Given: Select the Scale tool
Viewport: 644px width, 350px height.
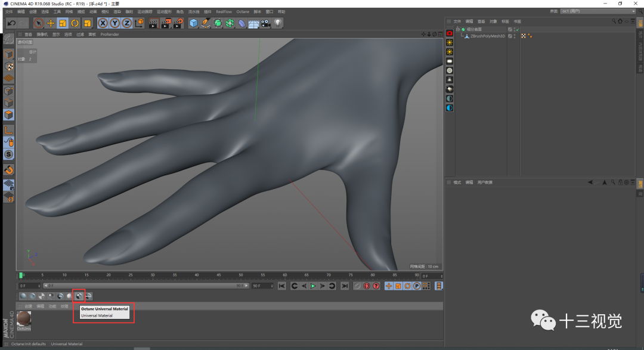Looking at the screenshot, I should pos(63,23).
